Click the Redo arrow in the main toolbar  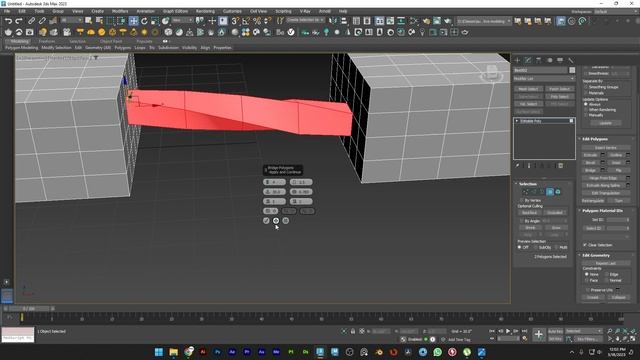(x=19, y=21)
